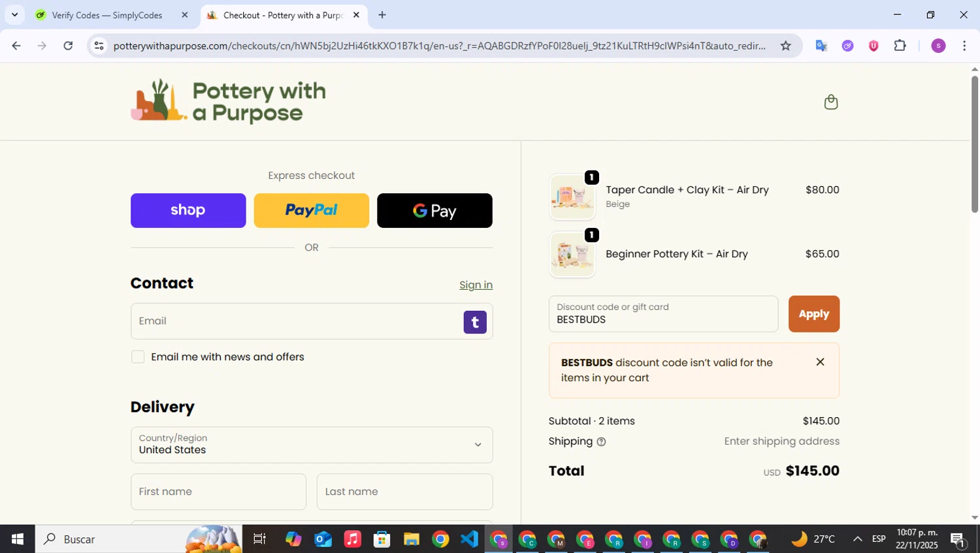This screenshot has width=980, height=553.
Task: Dismiss the BESTBUDS invalid code message
Action: point(820,362)
